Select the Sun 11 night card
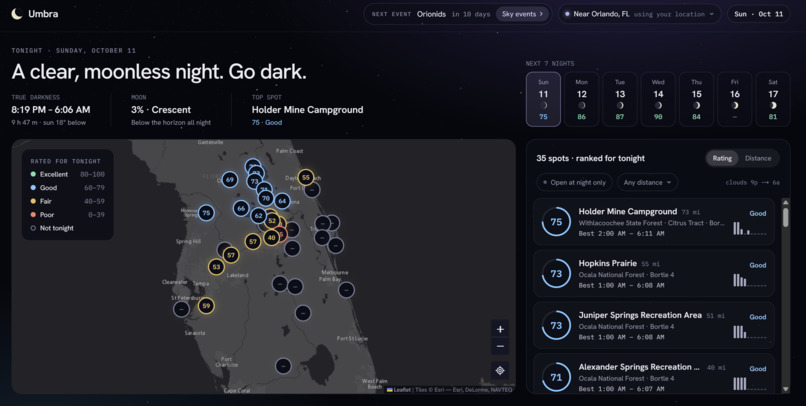 (x=543, y=99)
